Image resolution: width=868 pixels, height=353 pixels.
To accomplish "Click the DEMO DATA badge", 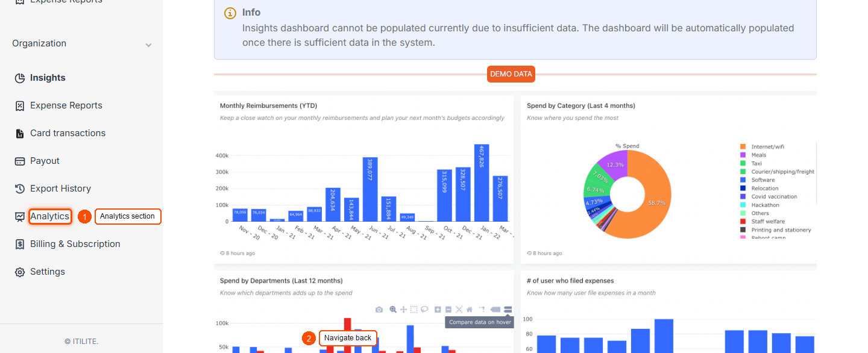I will tap(511, 74).
